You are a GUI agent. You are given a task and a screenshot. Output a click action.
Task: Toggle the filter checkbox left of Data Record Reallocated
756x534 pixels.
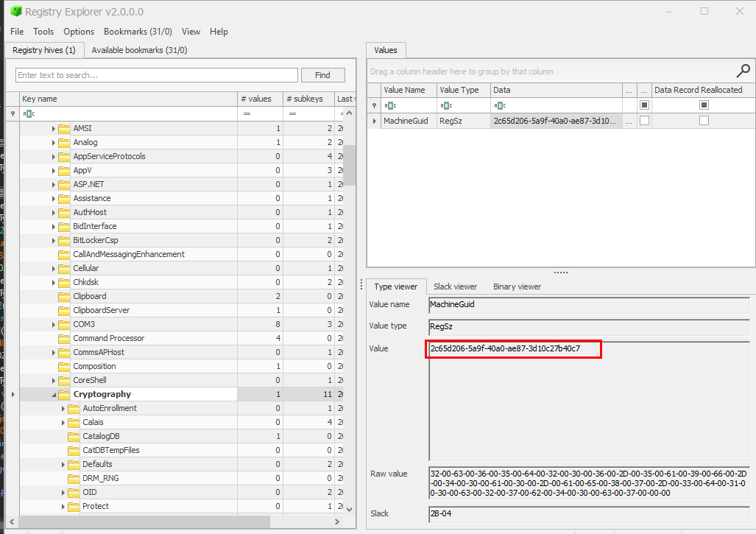644,105
